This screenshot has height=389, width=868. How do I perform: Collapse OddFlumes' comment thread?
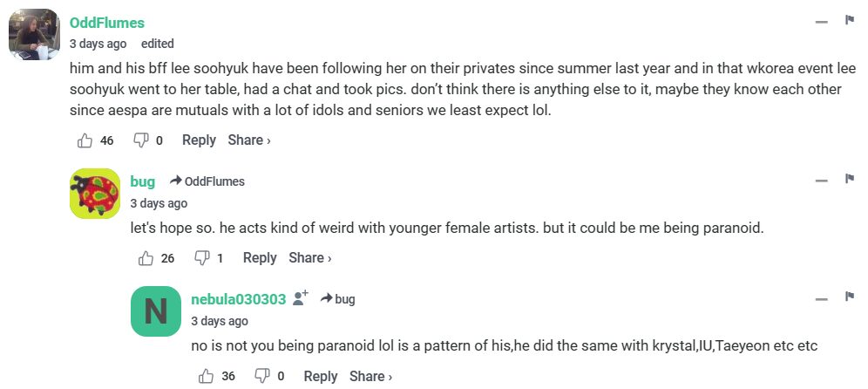(821, 23)
